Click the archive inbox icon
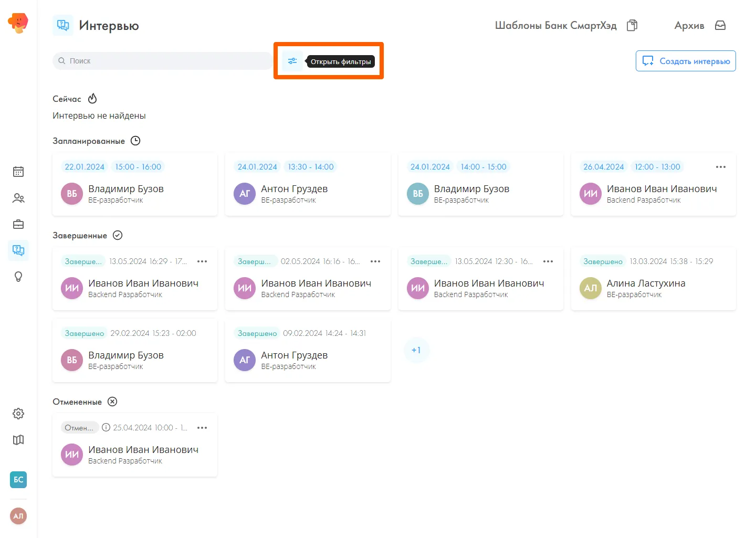756x538 pixels. click(x=720, y=25)
